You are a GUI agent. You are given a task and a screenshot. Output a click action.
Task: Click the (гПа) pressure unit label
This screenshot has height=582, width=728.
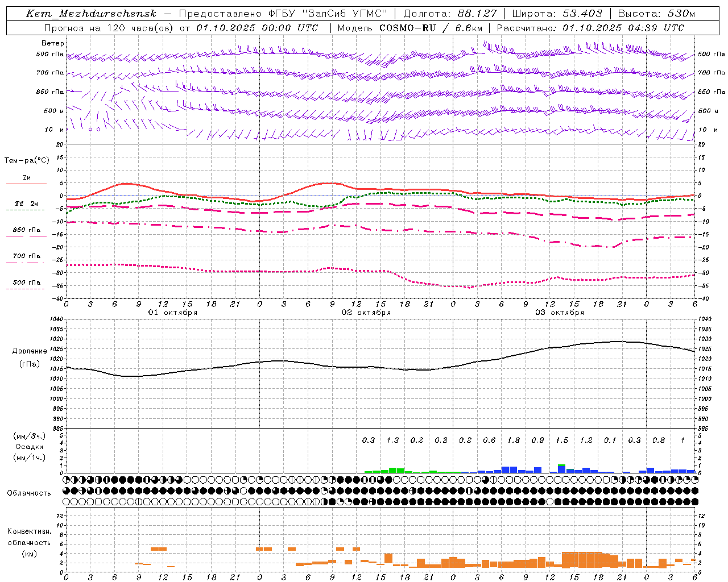(29, 364)
